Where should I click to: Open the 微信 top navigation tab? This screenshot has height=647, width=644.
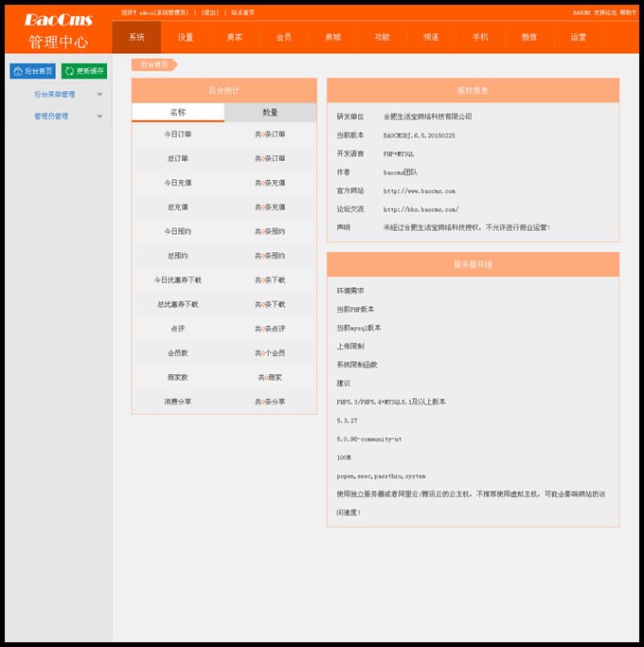pyautogui.click(x=529, y=37)
